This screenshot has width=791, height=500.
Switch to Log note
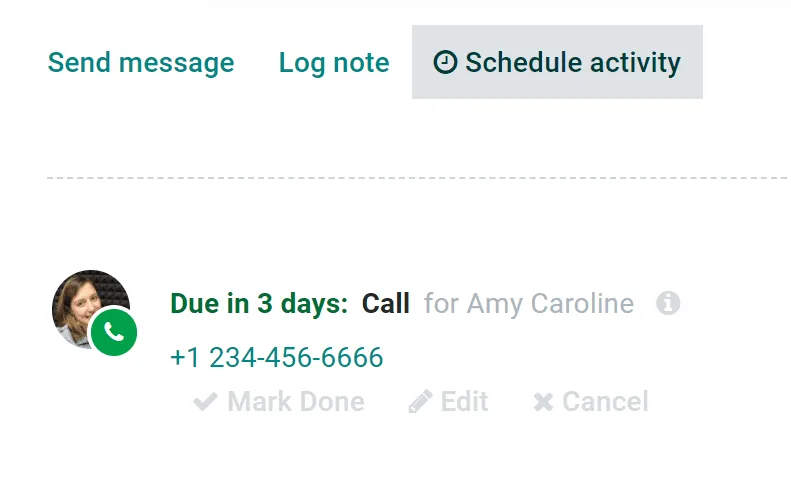point(334,63)
